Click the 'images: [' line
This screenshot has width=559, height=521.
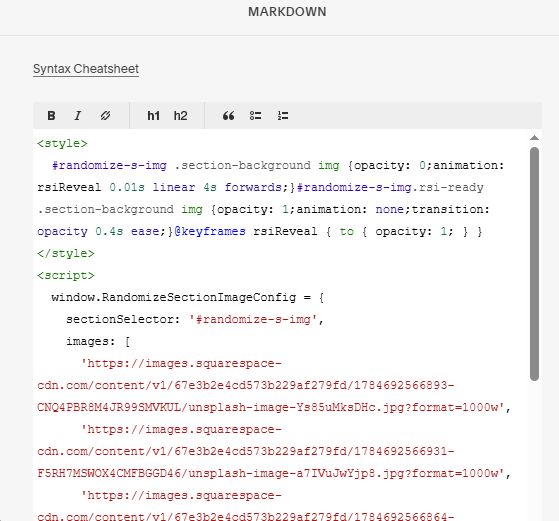pyautogui.click(x=98, y=342)
